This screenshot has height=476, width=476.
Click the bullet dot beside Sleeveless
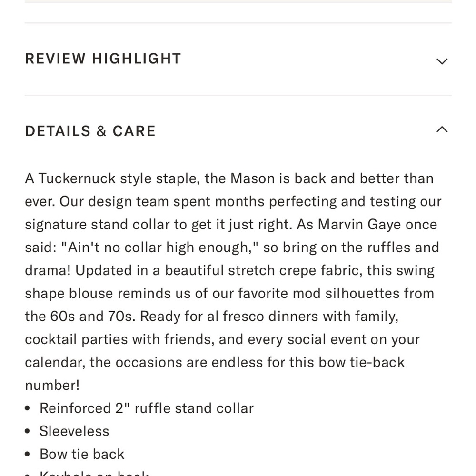[x=27, y=431]
